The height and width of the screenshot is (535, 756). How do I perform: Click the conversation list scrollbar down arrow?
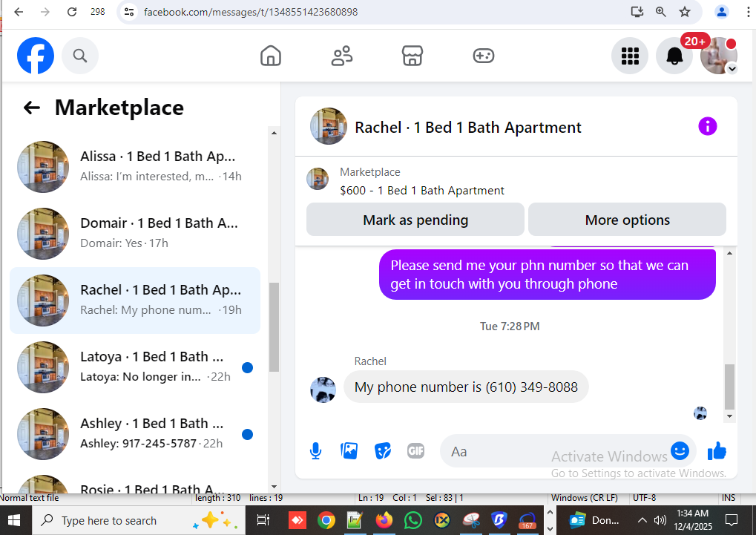[x=274, y=487]
